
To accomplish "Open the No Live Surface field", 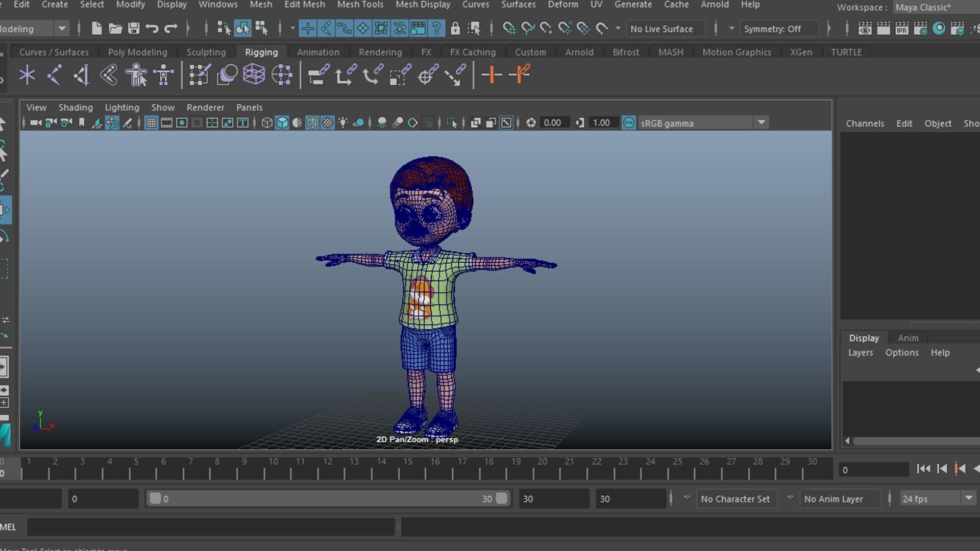I will pos(666,29).
